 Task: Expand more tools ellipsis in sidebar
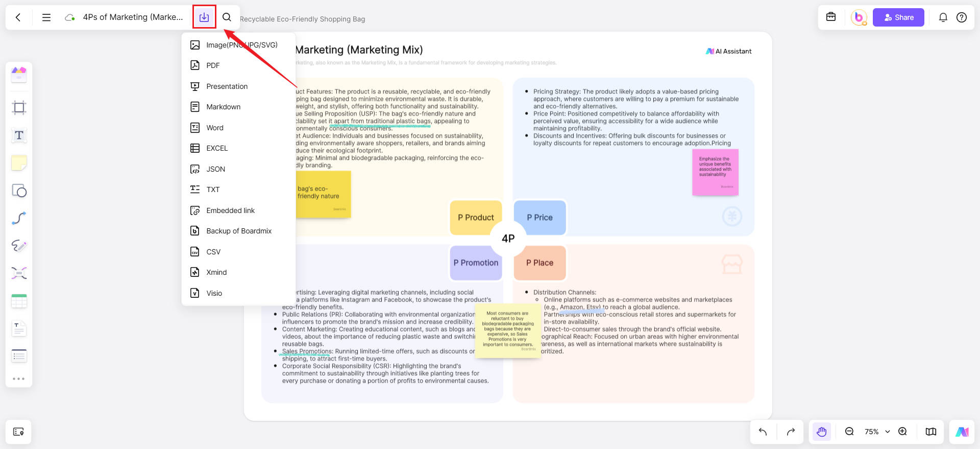[19, 379]
